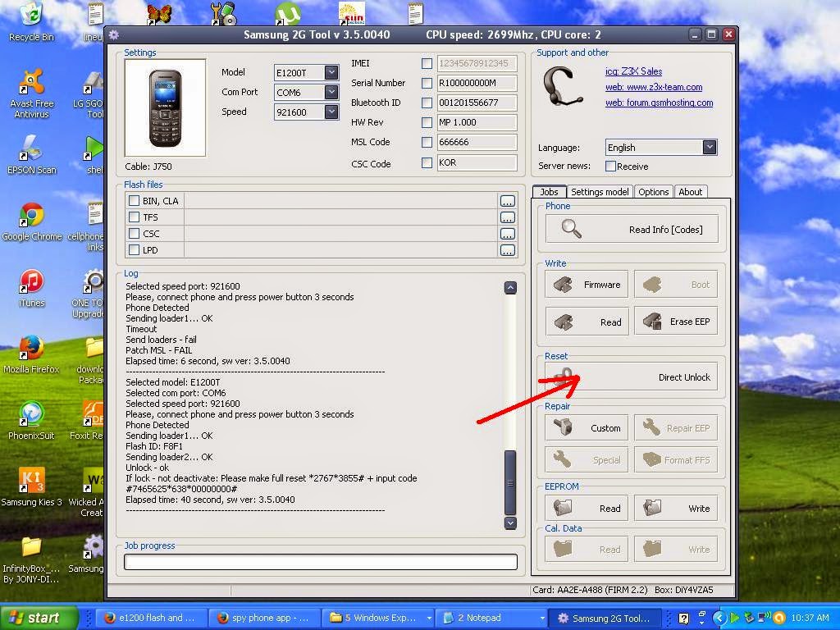Switch to 'e1200 flash and' Firefox taskbar item
The width and height of the screenshot is (840, 630).
tap(151, 619)
